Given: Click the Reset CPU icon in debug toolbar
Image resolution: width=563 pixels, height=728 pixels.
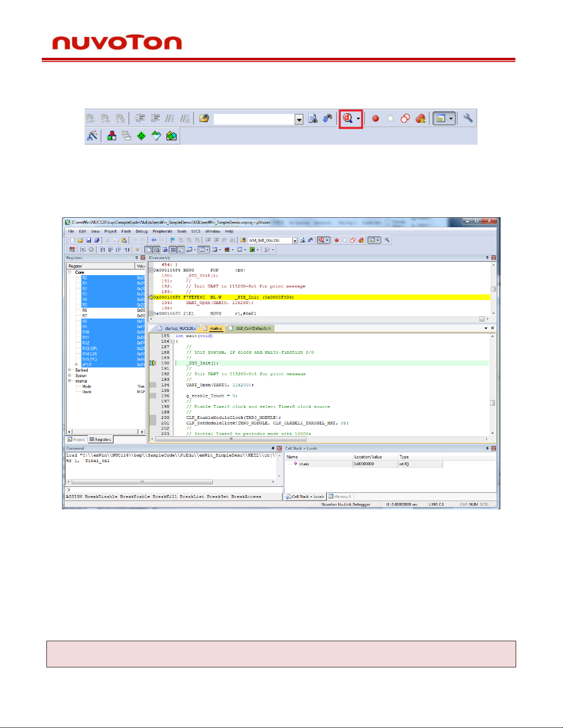Looking at the screenshot, I should [72, 250].
